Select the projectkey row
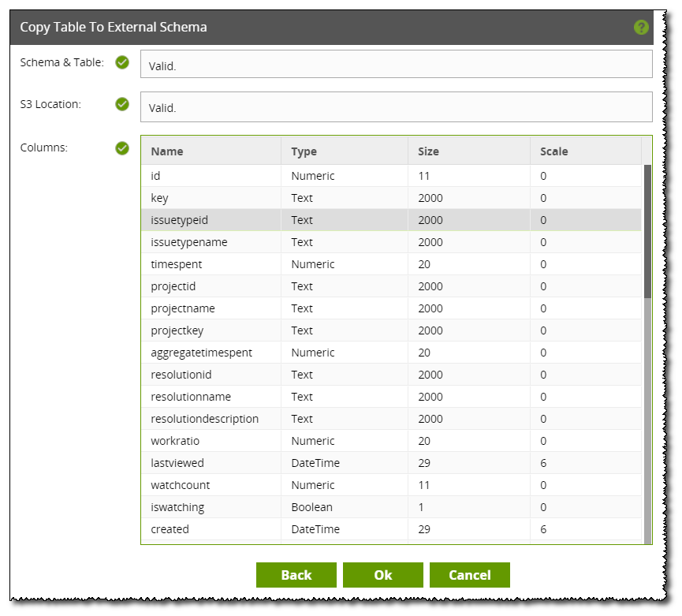The image size is (682, 616). tap(391, 330)
